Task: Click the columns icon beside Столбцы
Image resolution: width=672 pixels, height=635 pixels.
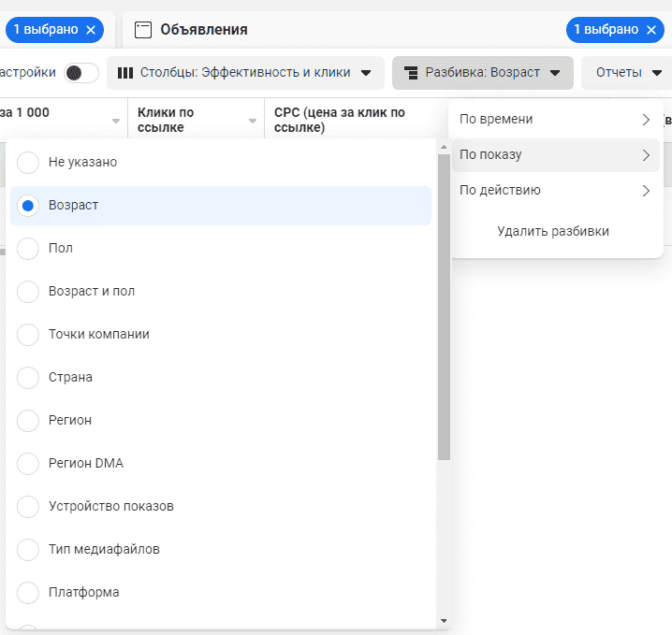Action: point(125,73)
